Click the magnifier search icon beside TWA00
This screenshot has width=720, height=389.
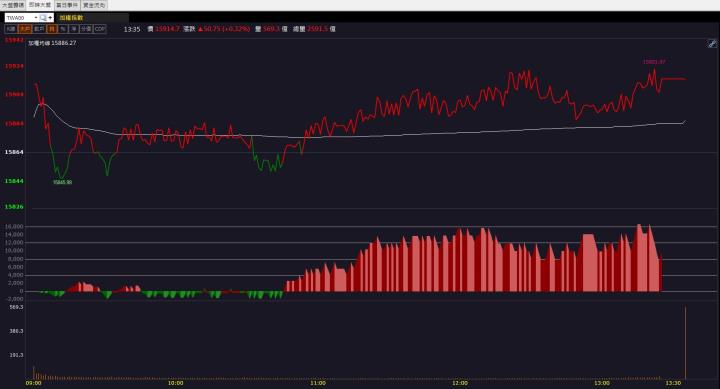tap(43, 17)
